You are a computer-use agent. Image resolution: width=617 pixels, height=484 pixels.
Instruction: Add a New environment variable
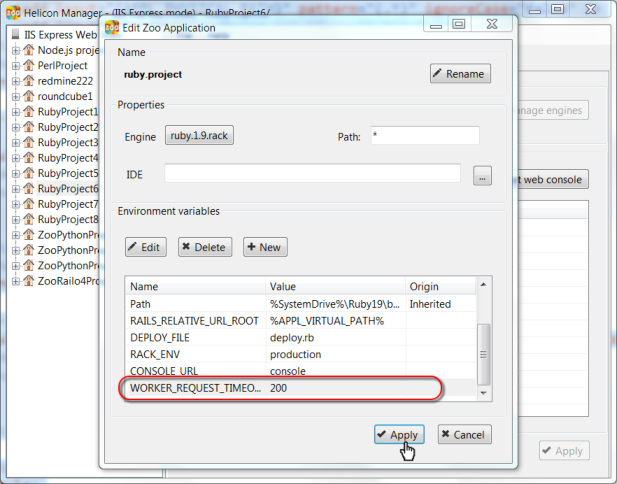coord(264,247)
